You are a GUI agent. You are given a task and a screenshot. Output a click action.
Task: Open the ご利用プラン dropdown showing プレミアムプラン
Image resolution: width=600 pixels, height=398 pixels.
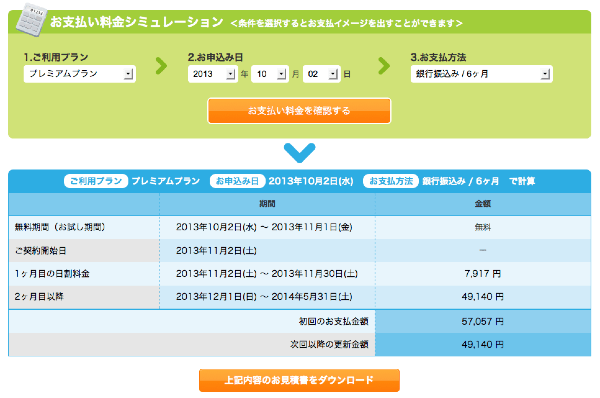[x=80, y=74]
